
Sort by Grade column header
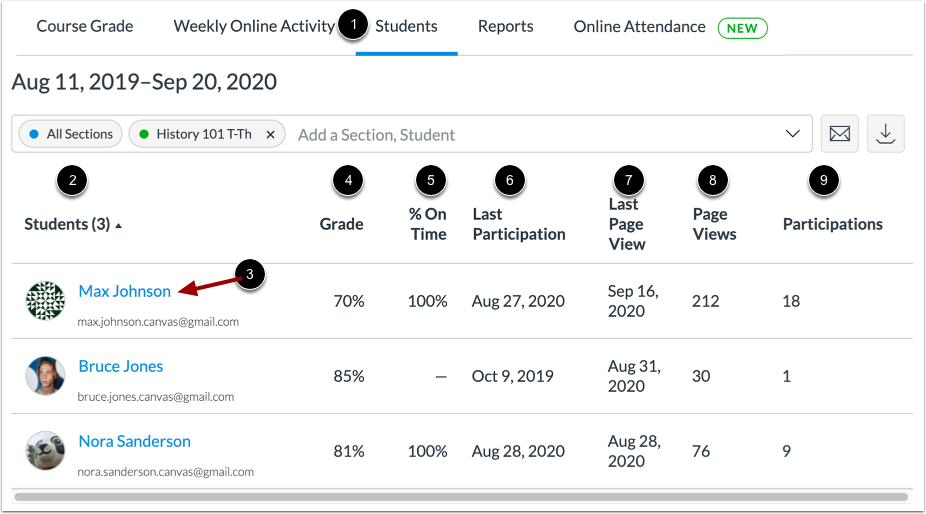(x=341, y=224)
